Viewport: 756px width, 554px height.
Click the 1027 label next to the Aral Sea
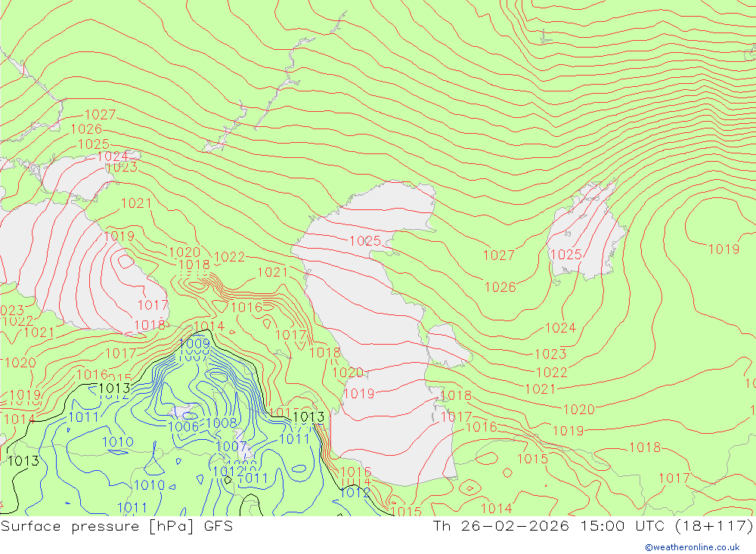499,255
